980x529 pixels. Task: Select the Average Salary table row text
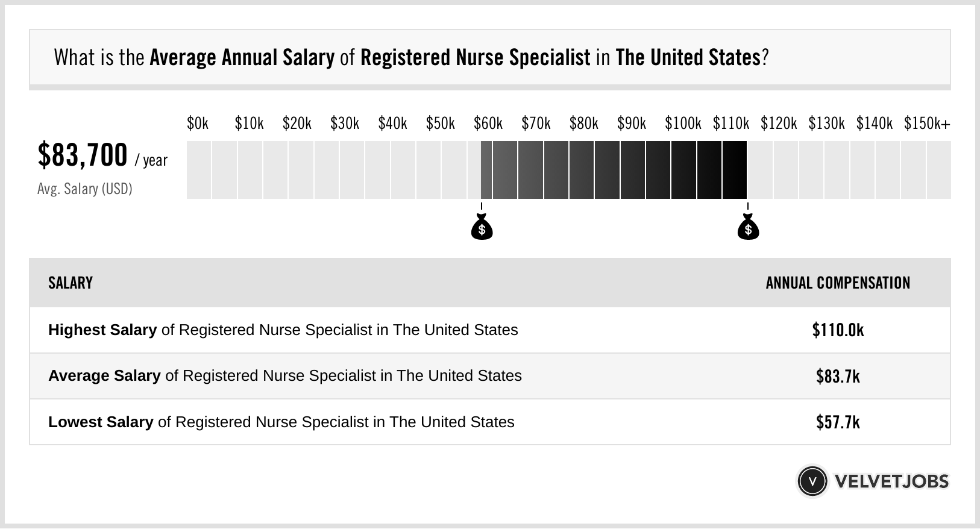(x=284, y=376)
